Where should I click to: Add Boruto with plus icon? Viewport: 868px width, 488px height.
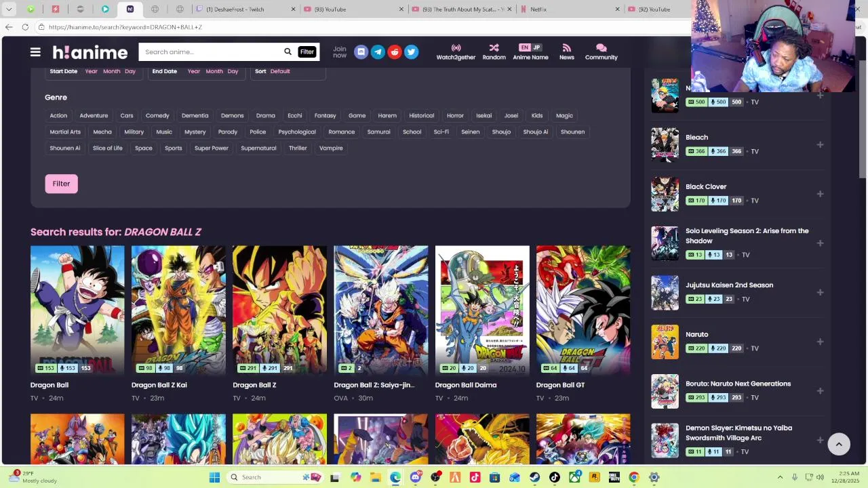[820, 390]
